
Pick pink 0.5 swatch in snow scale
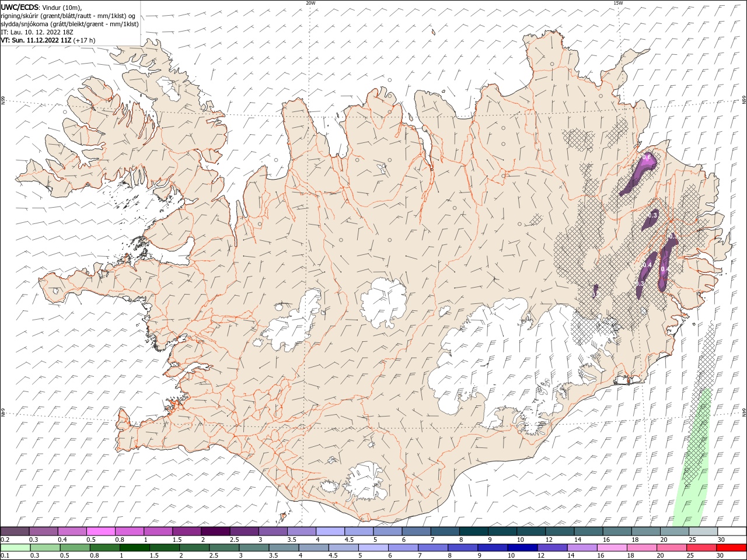click(x=101, y=531)
